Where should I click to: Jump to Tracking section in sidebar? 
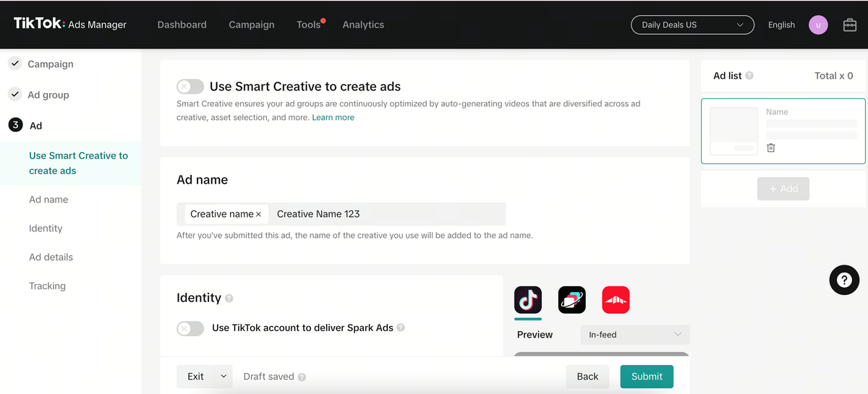(x=47, y=286)
